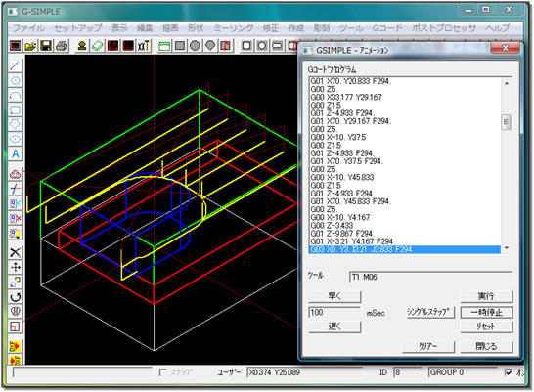Click the mSec speed input field
Viewport: 534px width, 392px height.
coord(334,313)
